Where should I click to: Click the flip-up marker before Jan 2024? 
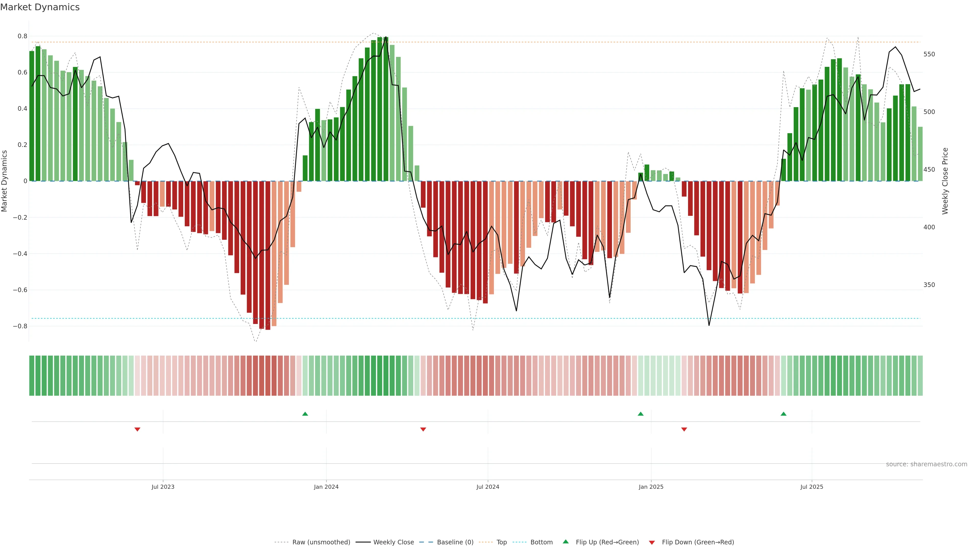coord(305,414)
